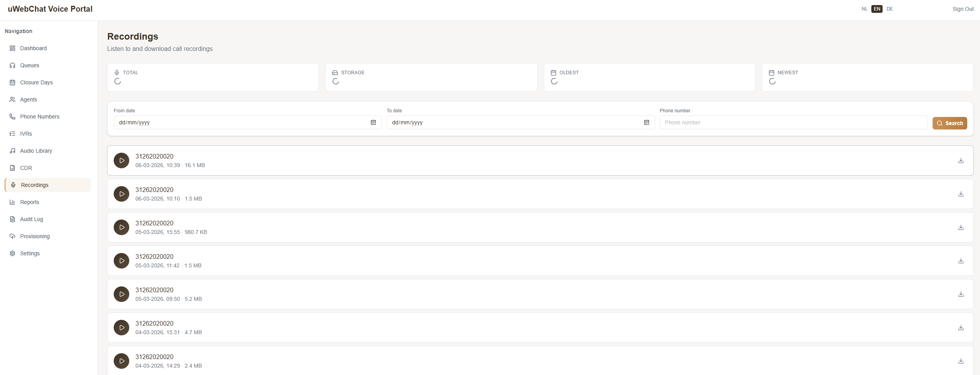Play the 06-03-2026 10:39 recording
The width and height of the screenshot is (980, 375).
click(x=121, y=160)
